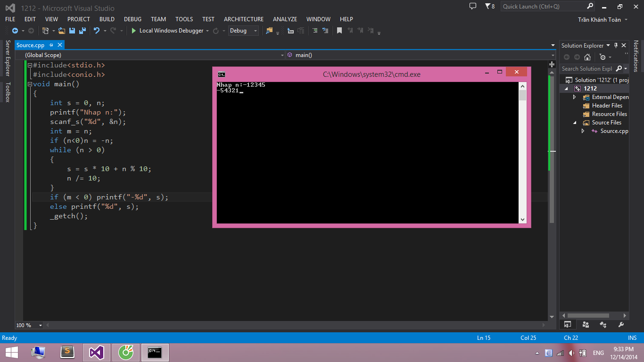The image size is (644, 362).
Task: Collapse the #include region outline toggle
Action: (x=30, y=65)
